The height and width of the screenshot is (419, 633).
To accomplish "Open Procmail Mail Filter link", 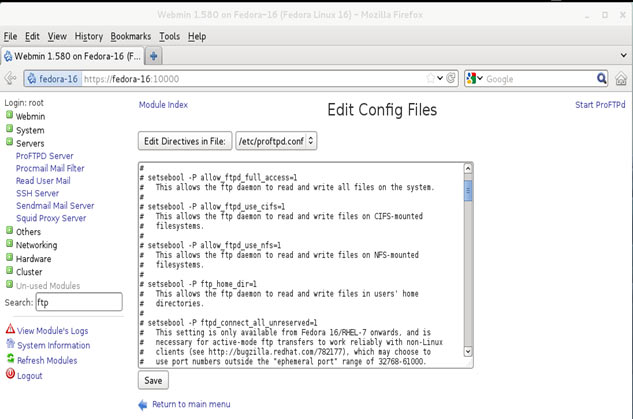I will pyautogui.click(x=50, y=168).
